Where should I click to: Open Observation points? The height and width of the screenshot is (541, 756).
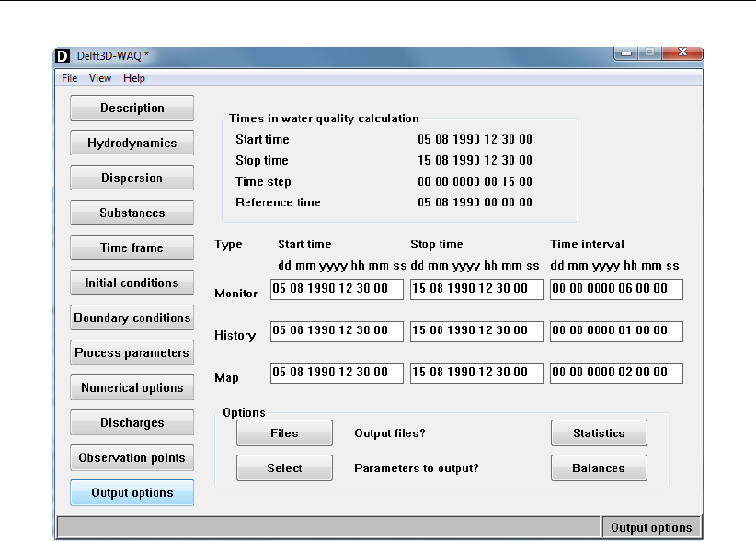point(132,457)
